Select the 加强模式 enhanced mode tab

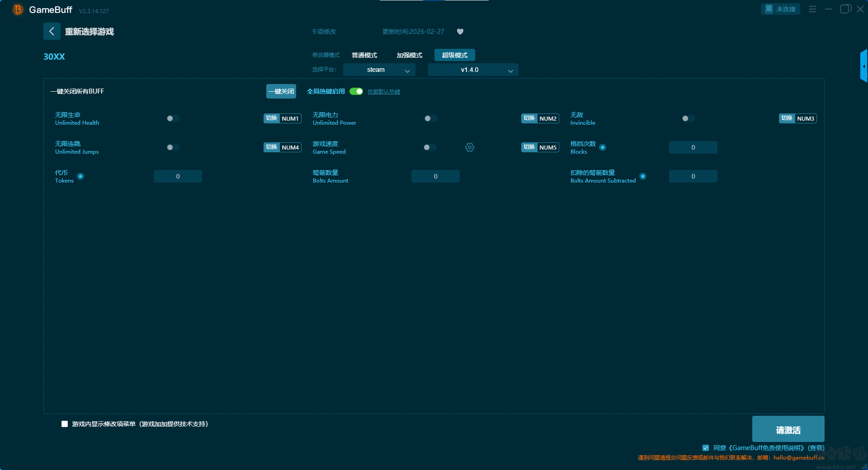coord(409,55)
